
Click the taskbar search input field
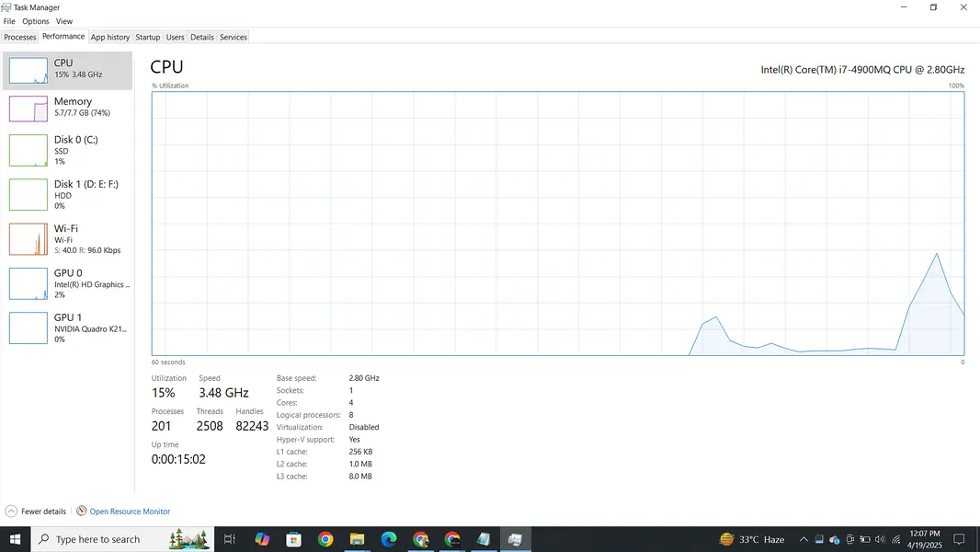point(110,539)
